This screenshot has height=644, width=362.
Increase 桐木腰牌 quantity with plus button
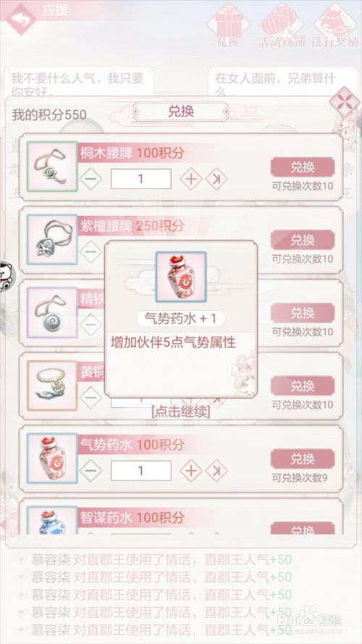pyautogui.click(x=191, y=179)
